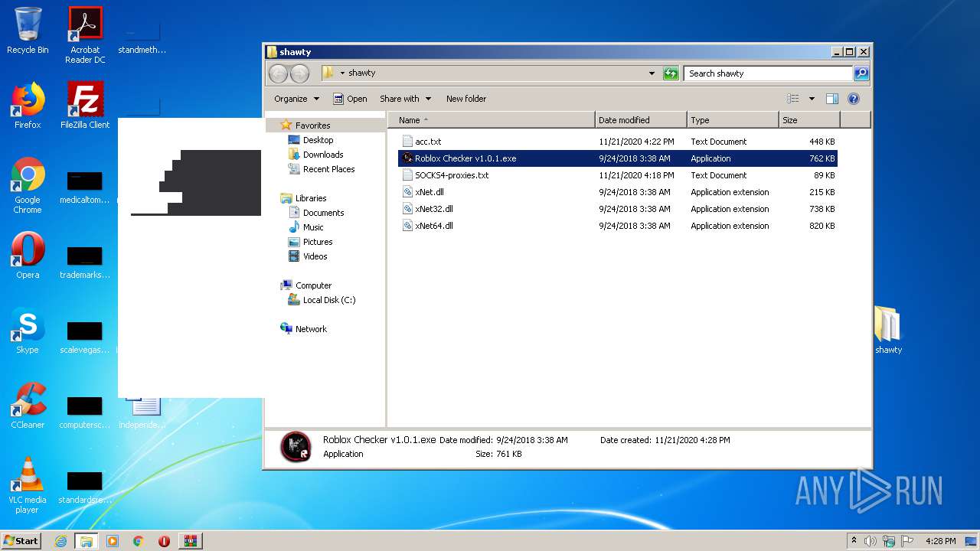Show hidden tray icons arrow

(854, 541)
